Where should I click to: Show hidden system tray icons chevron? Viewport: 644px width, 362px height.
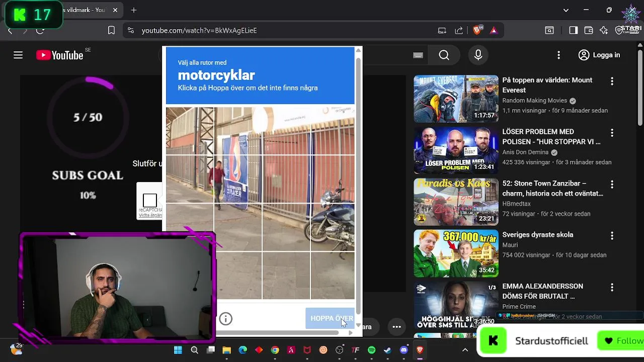(465, 350)
